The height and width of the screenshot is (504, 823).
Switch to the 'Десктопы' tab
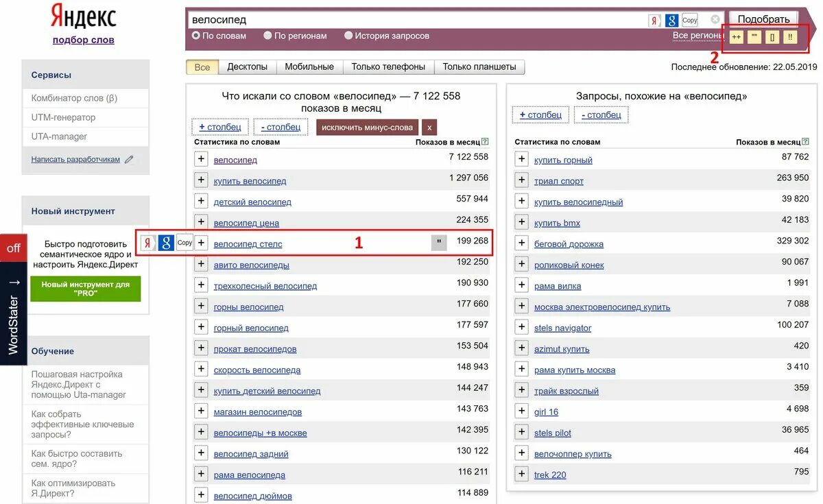point(248,67)
